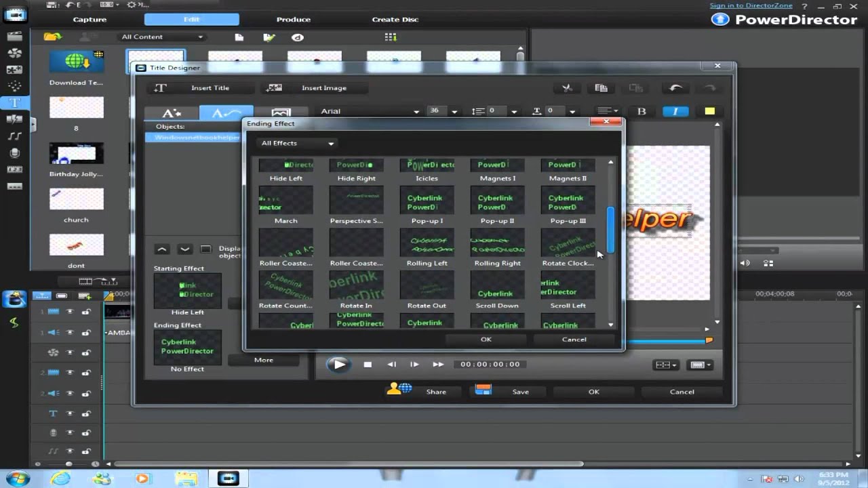Open Windows Explorer folder from taskbar

185,479
